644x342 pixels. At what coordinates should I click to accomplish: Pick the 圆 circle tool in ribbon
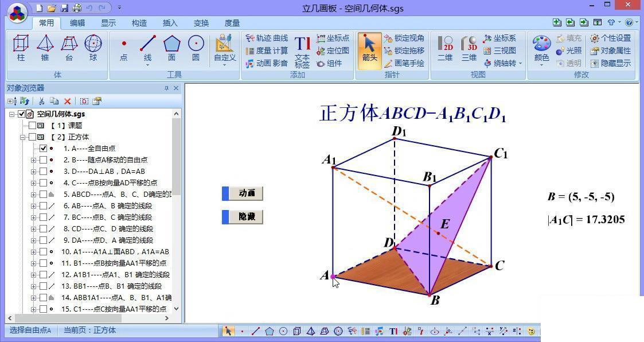click(196, 48)
